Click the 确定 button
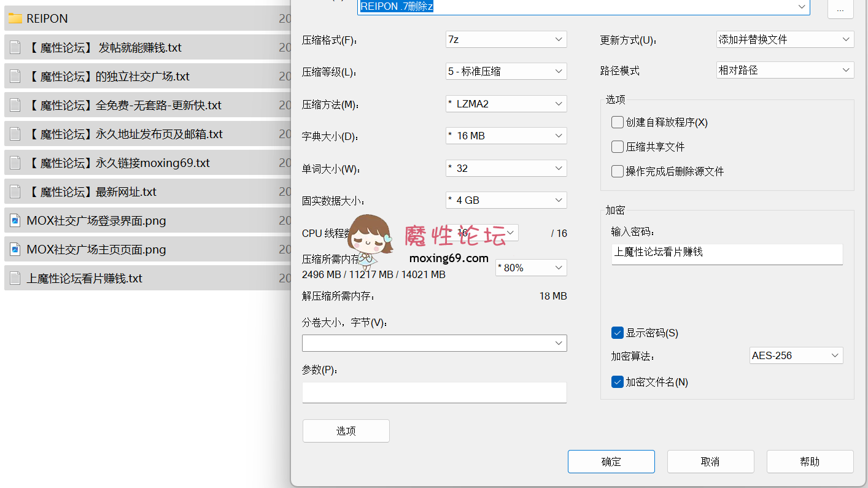Image resolution: width=868 pixels, height=488 pixels. tap(611, 462)
